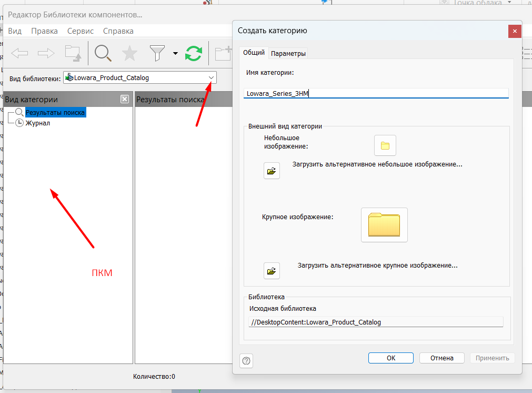Confirm with the OK button
The width and height of the screenshot is (532, 393).
(x=391, y=358)
